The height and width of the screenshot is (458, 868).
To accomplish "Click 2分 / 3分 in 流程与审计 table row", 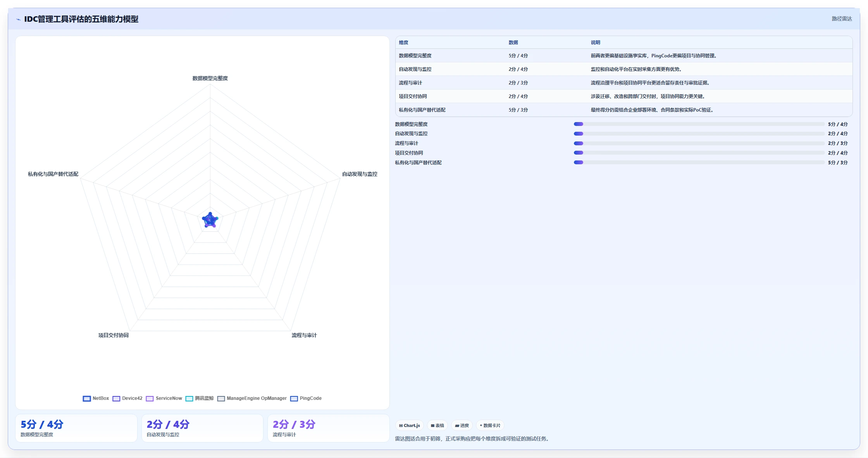I will click(x=518, y=83).
